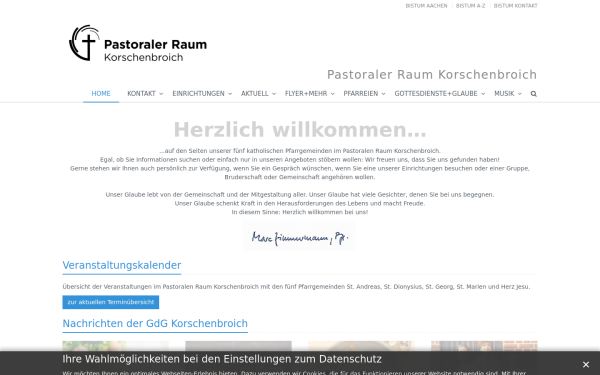Expand the FLYER+MEHR dropdown chevron

333,94
